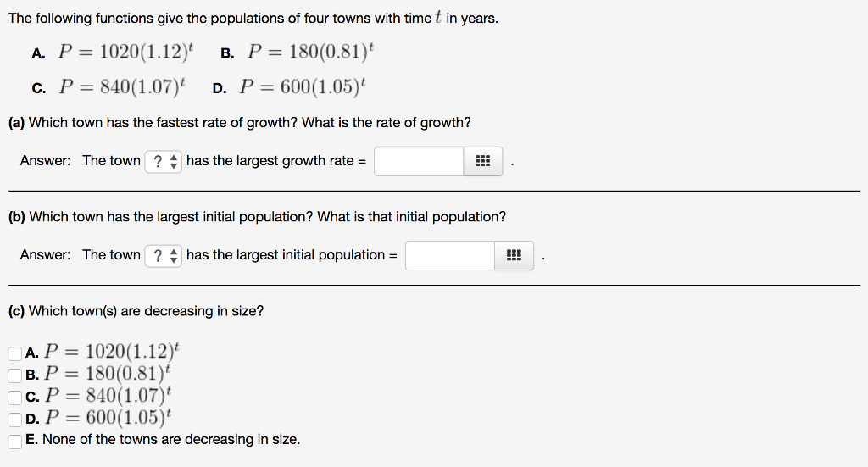Open equation editor grid for growth rate

pyautogui.click(x=483, y=161)
